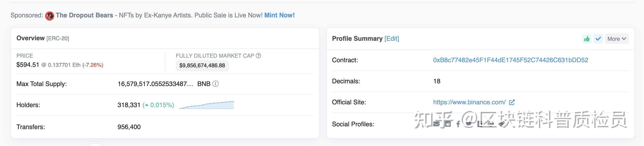
Task: Click the Edit link beside Profile Summary
Action: pyautogui.click(x=392, y=39)
